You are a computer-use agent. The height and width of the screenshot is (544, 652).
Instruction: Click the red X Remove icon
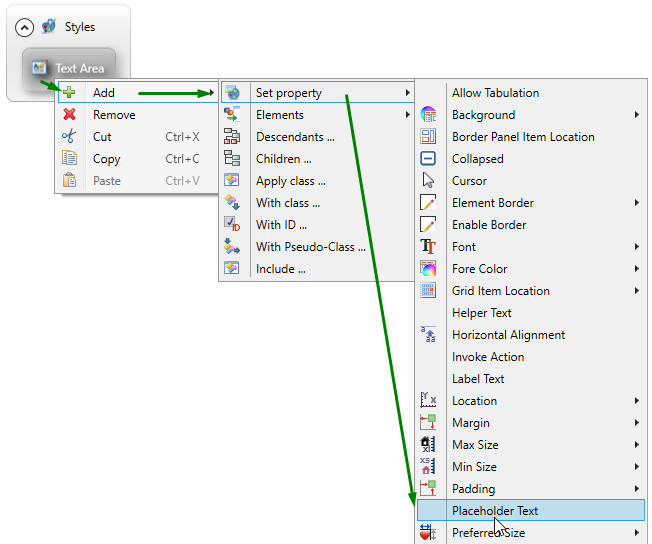coord(69,115)
